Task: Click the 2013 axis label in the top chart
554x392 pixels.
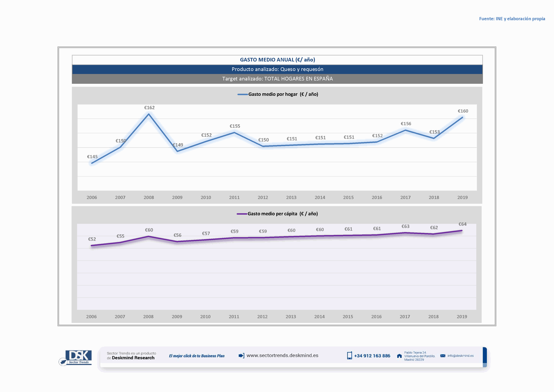Action: [291, 197]
